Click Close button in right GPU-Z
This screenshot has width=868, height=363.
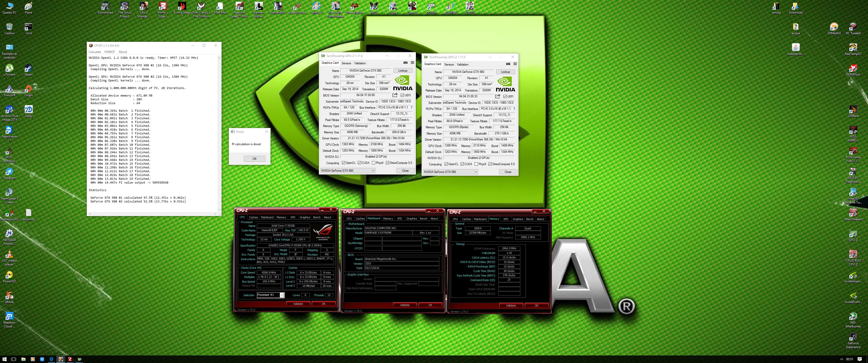508,172
